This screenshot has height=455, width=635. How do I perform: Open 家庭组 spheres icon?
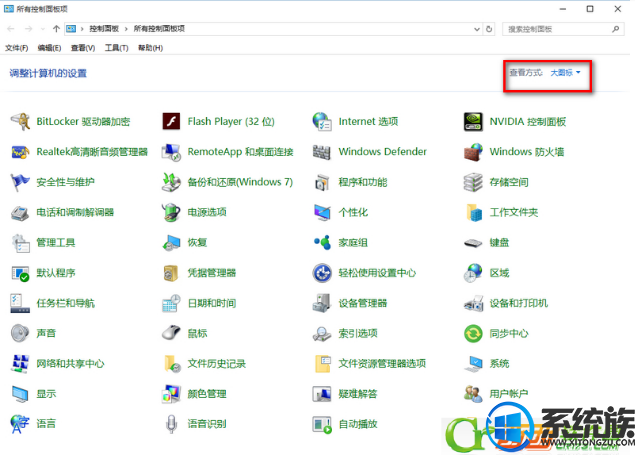[322, 243]
